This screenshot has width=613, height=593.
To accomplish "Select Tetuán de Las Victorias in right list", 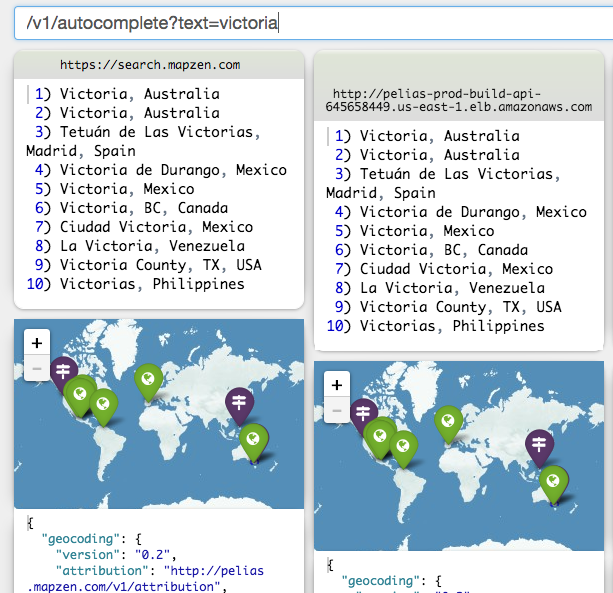I will point(443,183).
